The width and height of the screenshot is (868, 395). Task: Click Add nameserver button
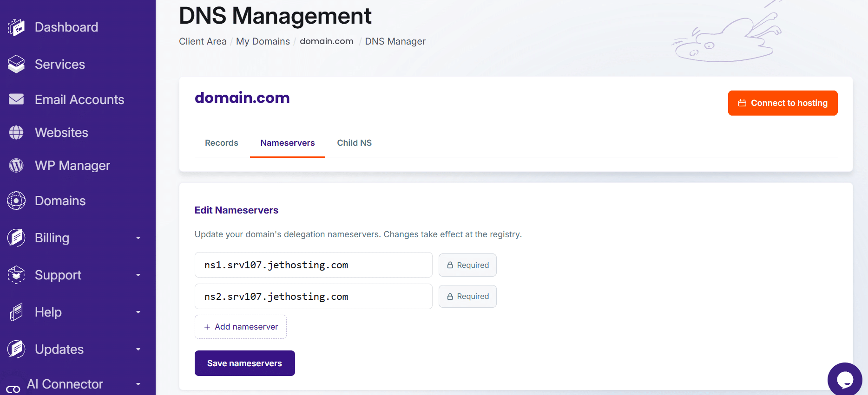pyautogui.click(x=241, y=327)
